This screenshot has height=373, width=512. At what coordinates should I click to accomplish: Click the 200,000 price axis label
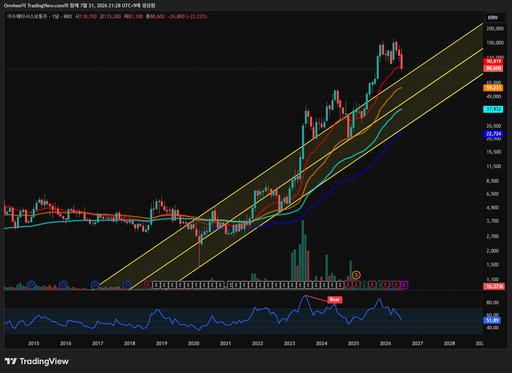495,29
